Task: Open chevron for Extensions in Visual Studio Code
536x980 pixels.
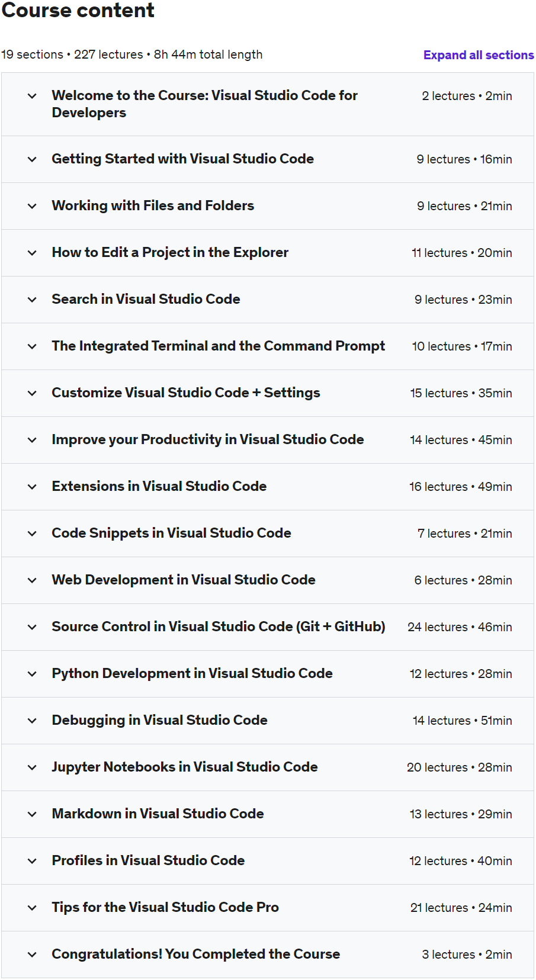Action: (32, 487)
